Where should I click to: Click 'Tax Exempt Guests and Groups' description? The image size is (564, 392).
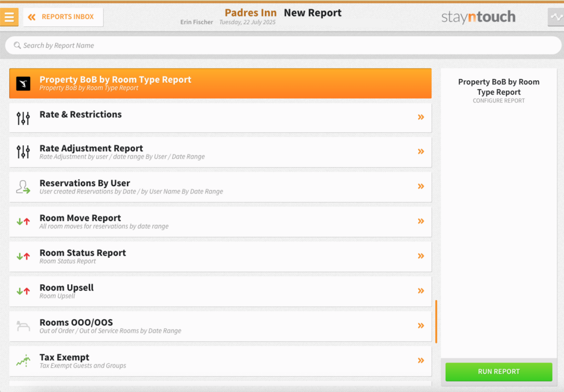click(83, 366)
